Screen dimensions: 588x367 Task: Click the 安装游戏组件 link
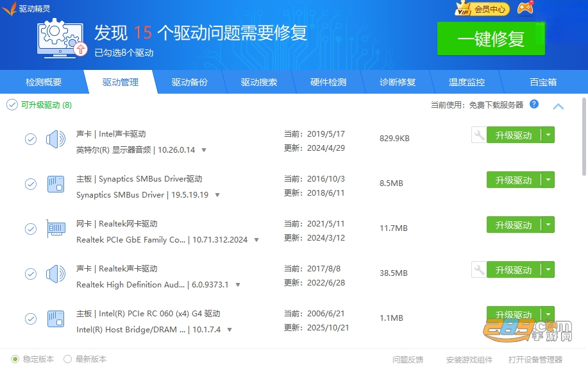pos(469,359)
